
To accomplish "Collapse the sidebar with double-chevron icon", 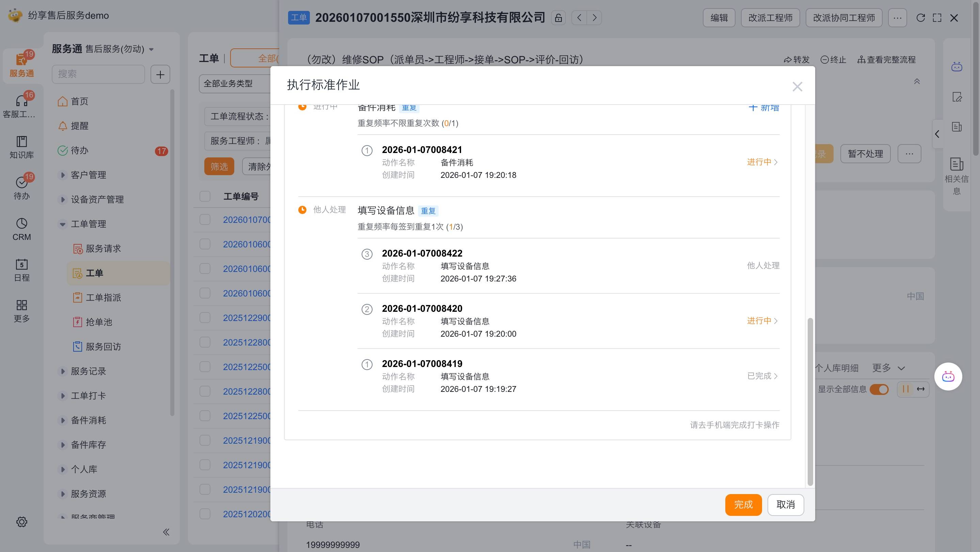I will [166, 532].
